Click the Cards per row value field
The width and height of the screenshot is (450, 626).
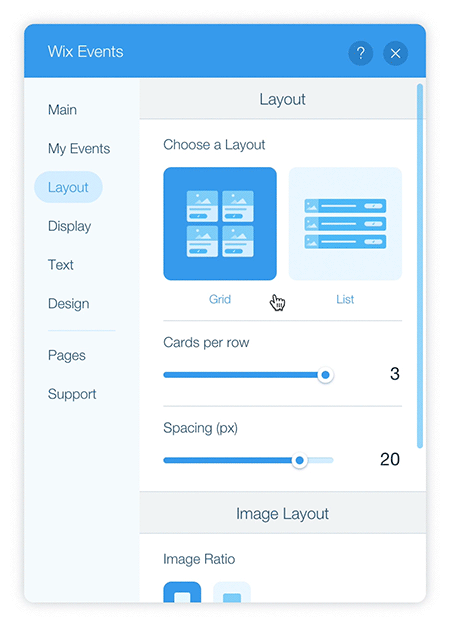[394, 374]
